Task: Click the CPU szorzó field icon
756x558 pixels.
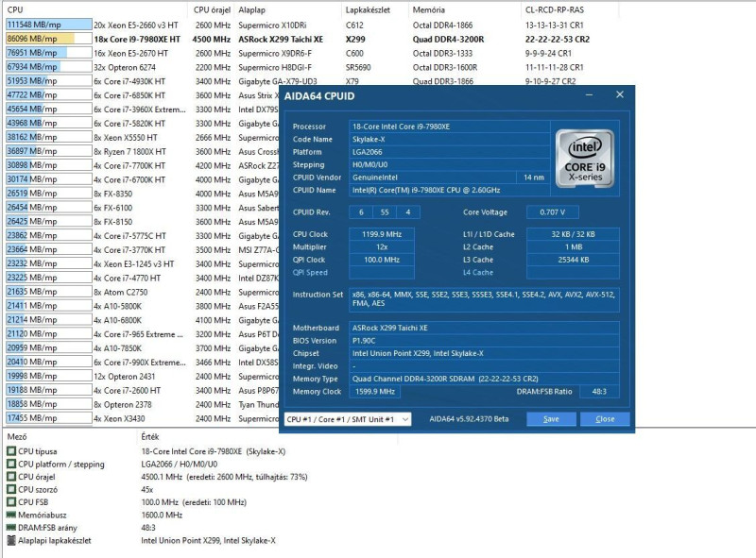Action: pos(11,490)
